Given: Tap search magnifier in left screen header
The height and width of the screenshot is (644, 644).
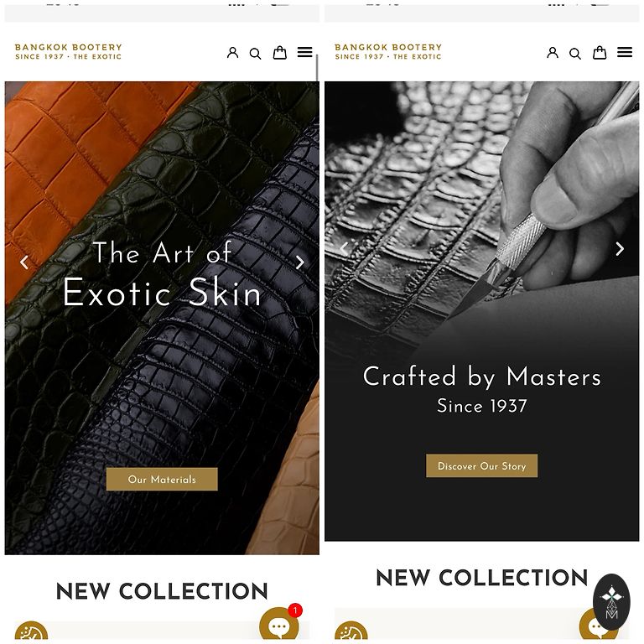Looking at the screenshot, I should (256, 54).
